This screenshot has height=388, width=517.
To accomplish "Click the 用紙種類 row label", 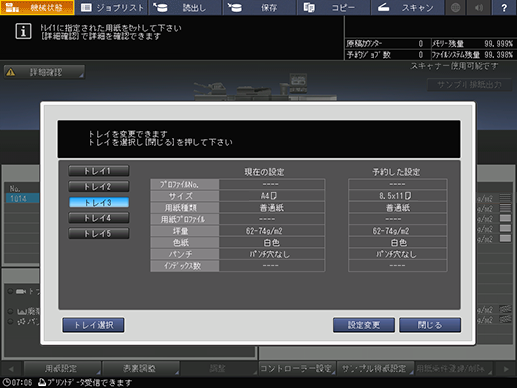I will (x=185, y=208).
